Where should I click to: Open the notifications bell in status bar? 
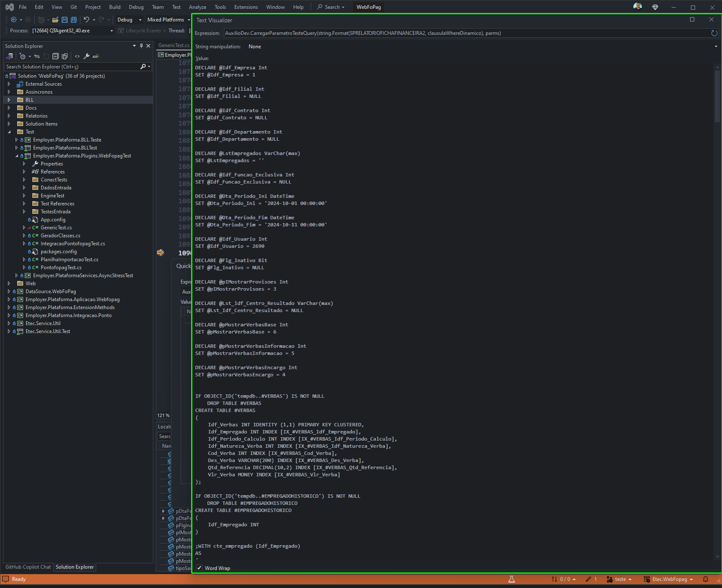pyautogui.click(x=706, y=579)
